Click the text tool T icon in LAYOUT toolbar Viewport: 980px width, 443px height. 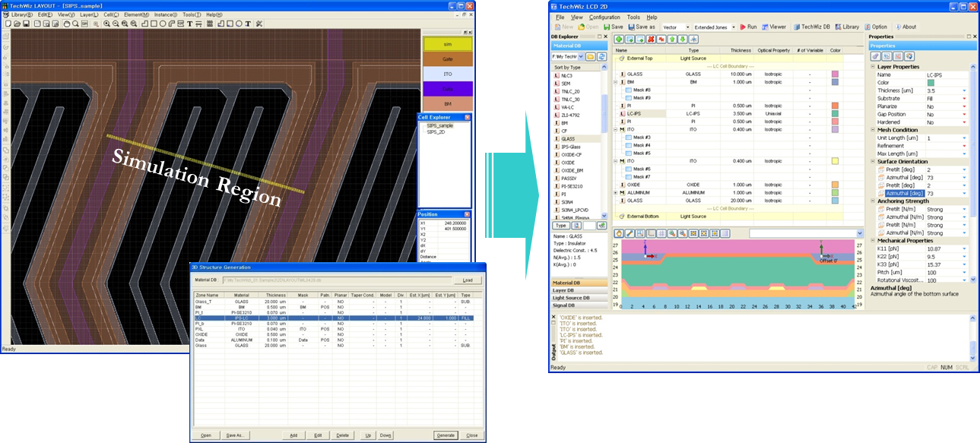click(x=189, y=24)
